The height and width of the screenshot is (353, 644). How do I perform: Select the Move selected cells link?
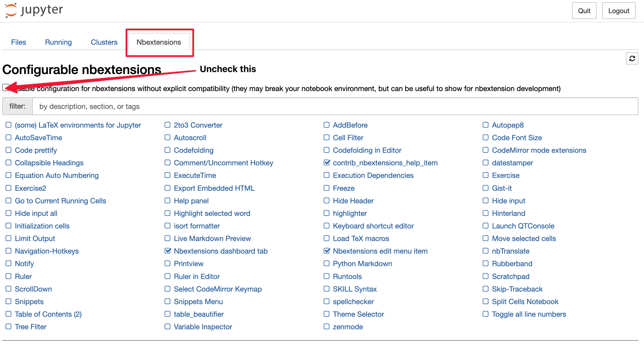pos(524,238)
